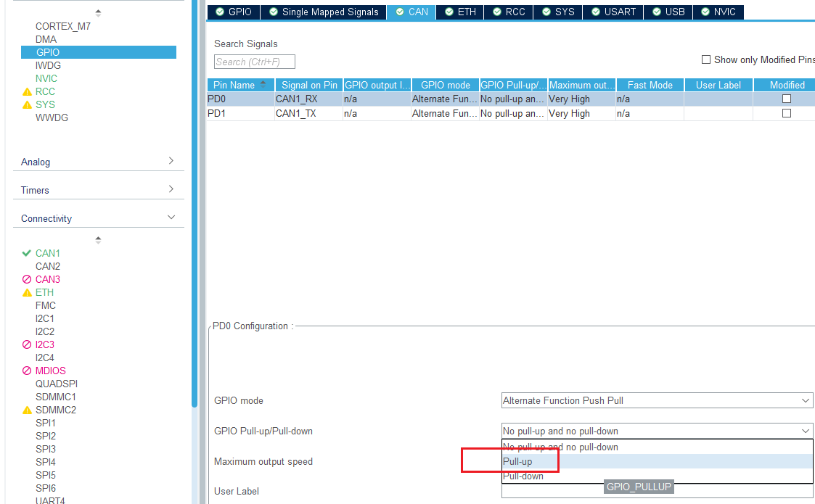Click the green checkmark beside CAN1
Screen dimensions: 815x504
tap(26, 253)
